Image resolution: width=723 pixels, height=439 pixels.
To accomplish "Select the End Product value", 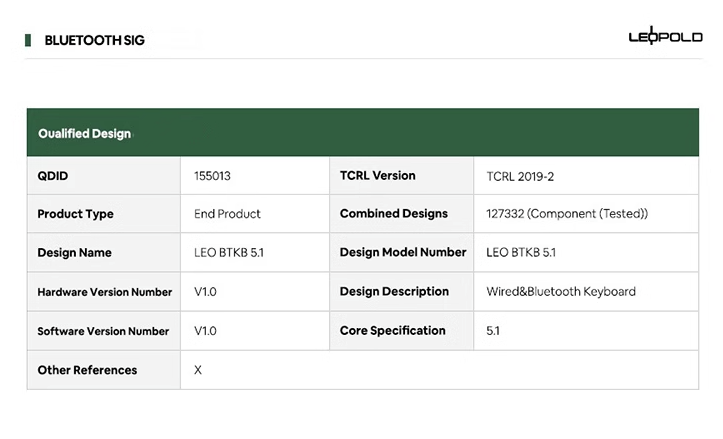I will pyautogui.click(x=227, y=214).
